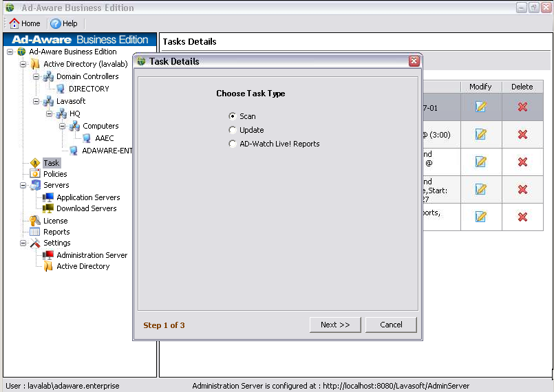The width and height of the screenshot is (554, 392).
Task: Click Modify pencil icon in the Start: row
Action: (x=481, y=189)
